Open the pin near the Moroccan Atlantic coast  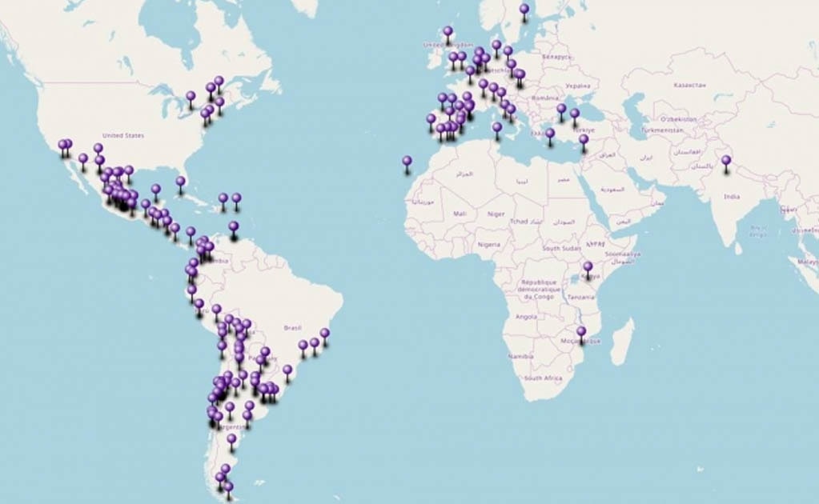(407, 159)
